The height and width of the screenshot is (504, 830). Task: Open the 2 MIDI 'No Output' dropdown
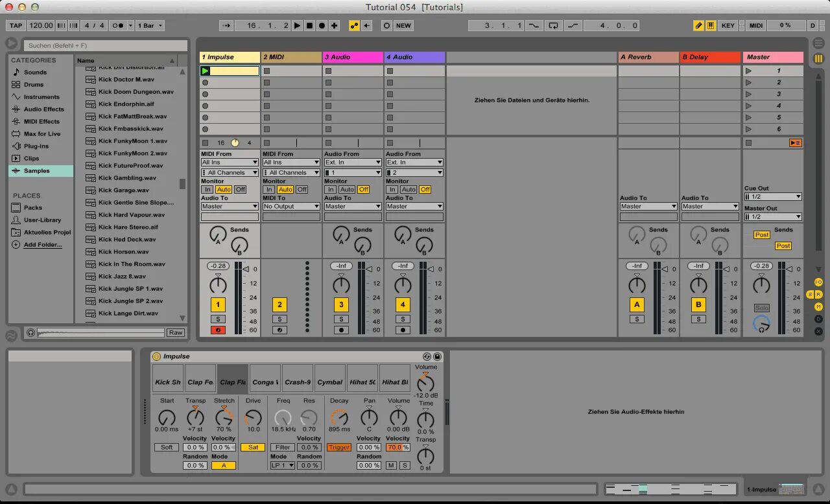tap(291, 206)
